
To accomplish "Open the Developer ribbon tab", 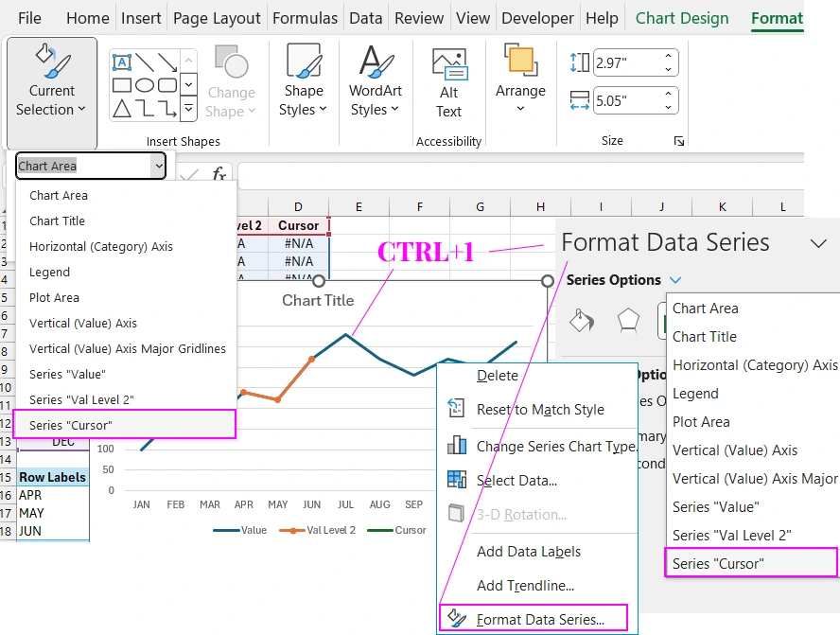I will click(537, 17).
